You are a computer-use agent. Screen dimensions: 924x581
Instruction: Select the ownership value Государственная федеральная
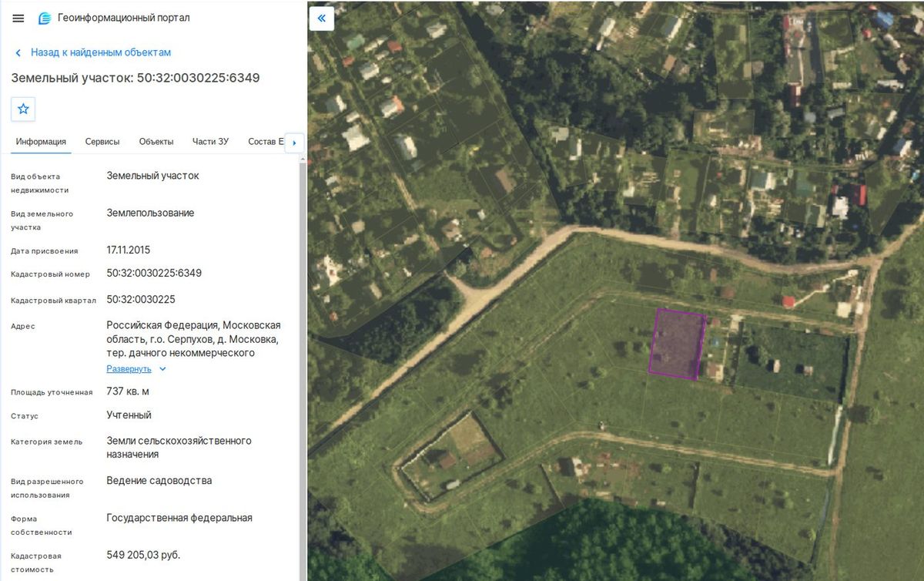179,518
